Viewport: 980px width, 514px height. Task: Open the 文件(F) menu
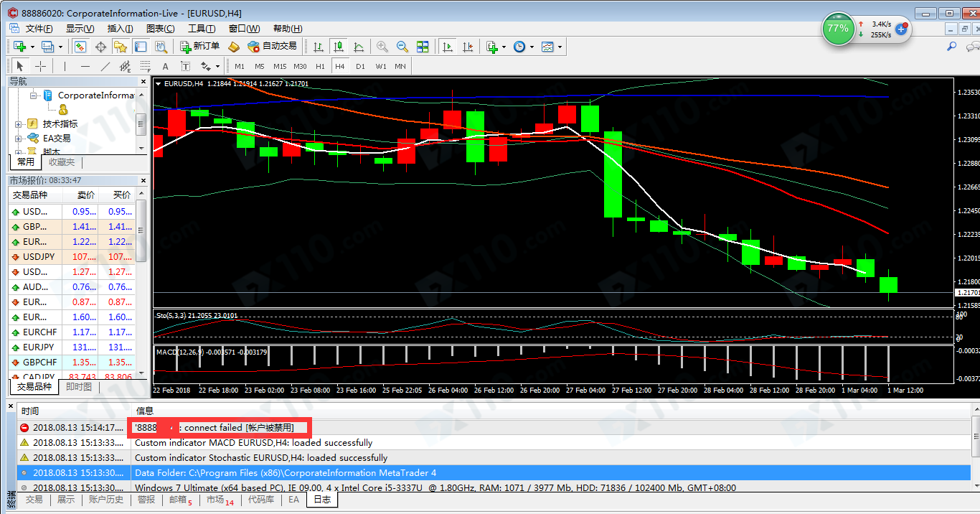click(39, 29)
